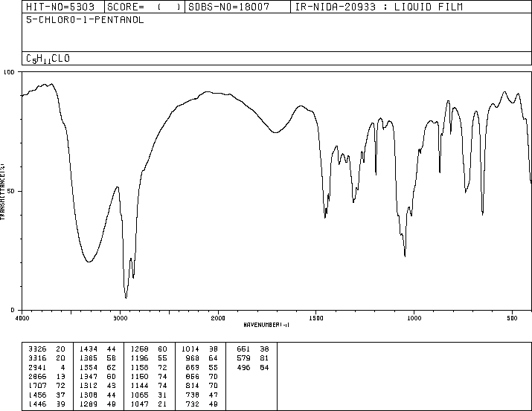Click peak value 2941 in the table
The image size is (532, 411).
(37, 367)
